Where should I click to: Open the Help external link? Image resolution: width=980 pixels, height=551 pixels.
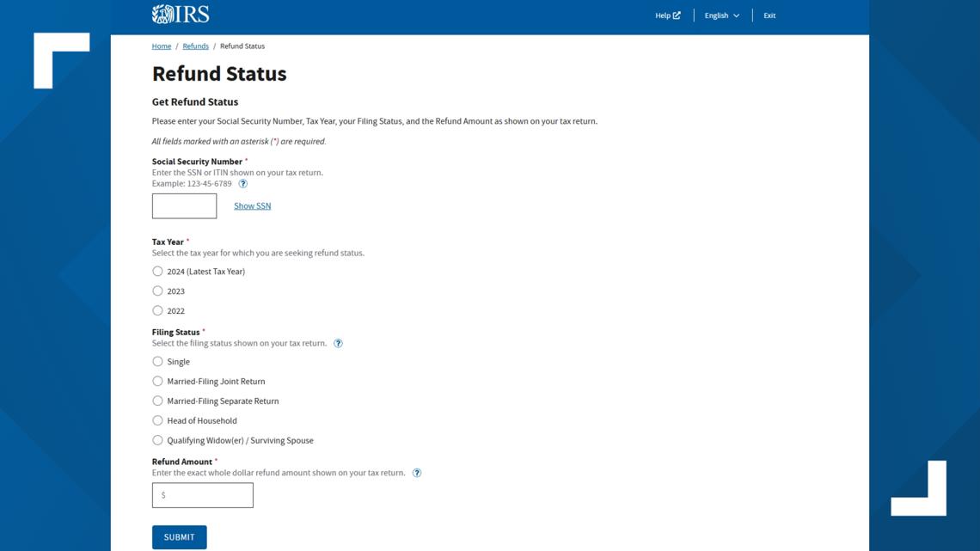(x=667, y=15)
